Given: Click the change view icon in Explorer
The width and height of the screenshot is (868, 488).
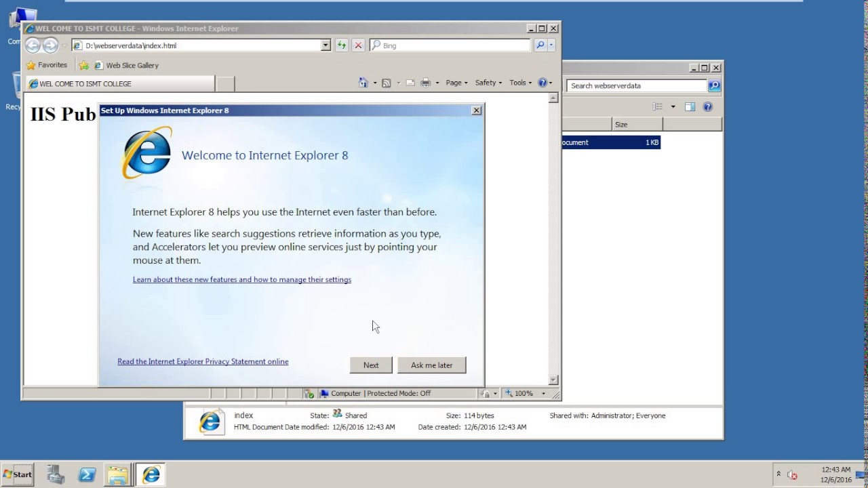Looking at the screenshot, I should [657, 106].
